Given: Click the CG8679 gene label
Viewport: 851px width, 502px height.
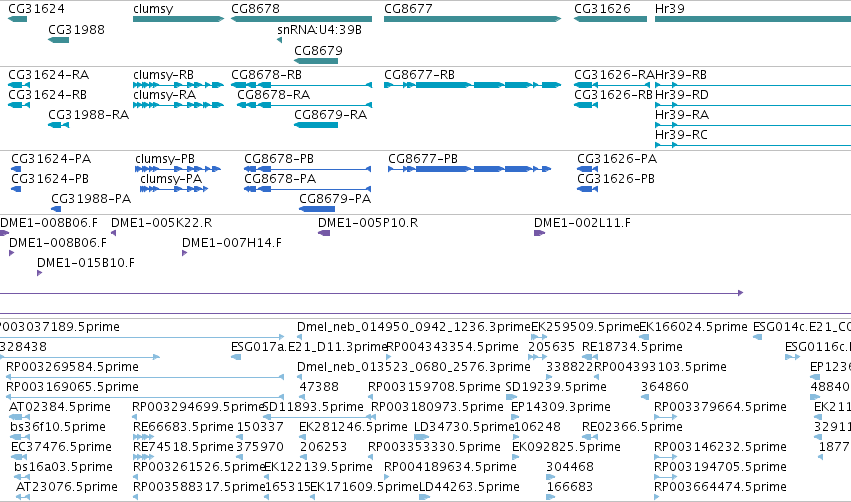Looking at the screenshot, I should pyautogui.click(x=319, y=50).
